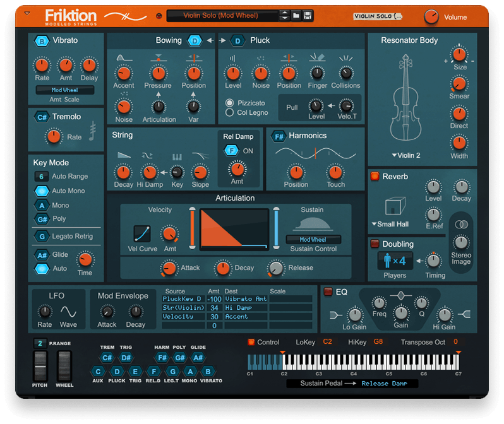
Task: Click the LFO sine Wave icon
Action: (x=68, y=312)
